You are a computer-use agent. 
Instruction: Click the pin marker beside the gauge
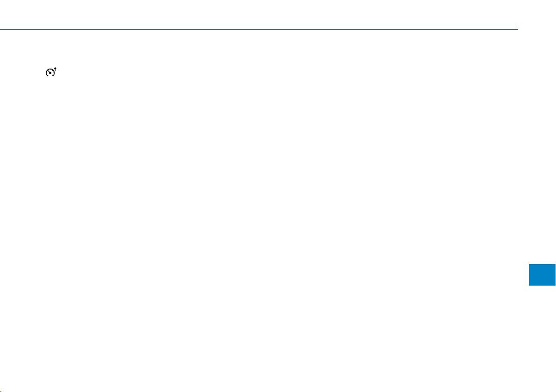[x=56, y=69]
